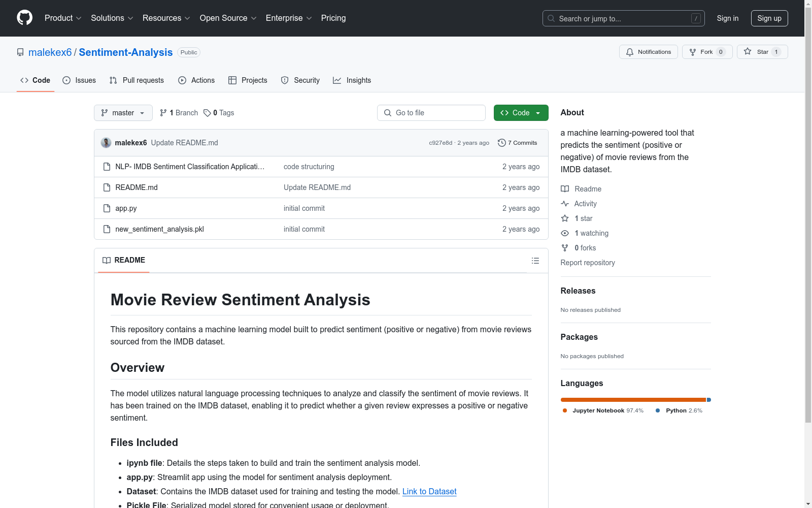812x508 pixels.
Task: Expand the Solutions menu
Action: [112, 18]
